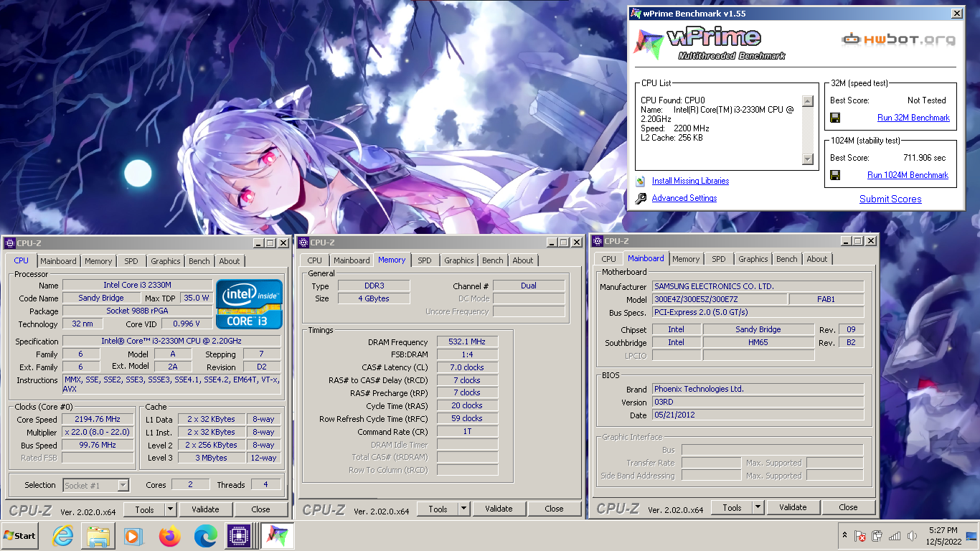Click the 711.906 sec best score

(924, 158)
